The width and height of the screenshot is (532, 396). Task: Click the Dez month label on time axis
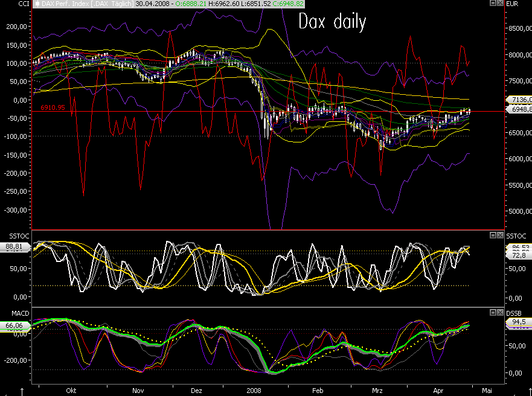coord(196,391)
